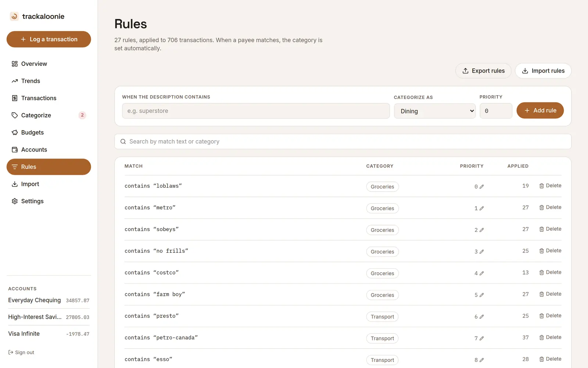The image size is (588, 368).
Task: Edit priority pencil for no frills rule
Action: [481, 252]
